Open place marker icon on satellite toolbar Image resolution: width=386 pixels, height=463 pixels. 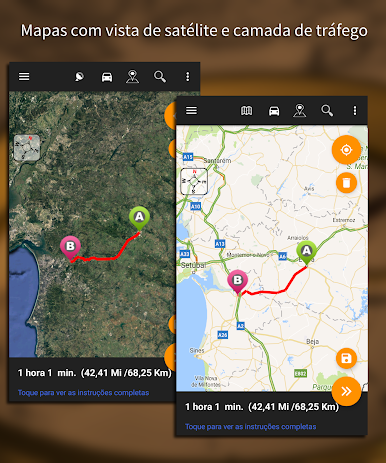(132, 77)
